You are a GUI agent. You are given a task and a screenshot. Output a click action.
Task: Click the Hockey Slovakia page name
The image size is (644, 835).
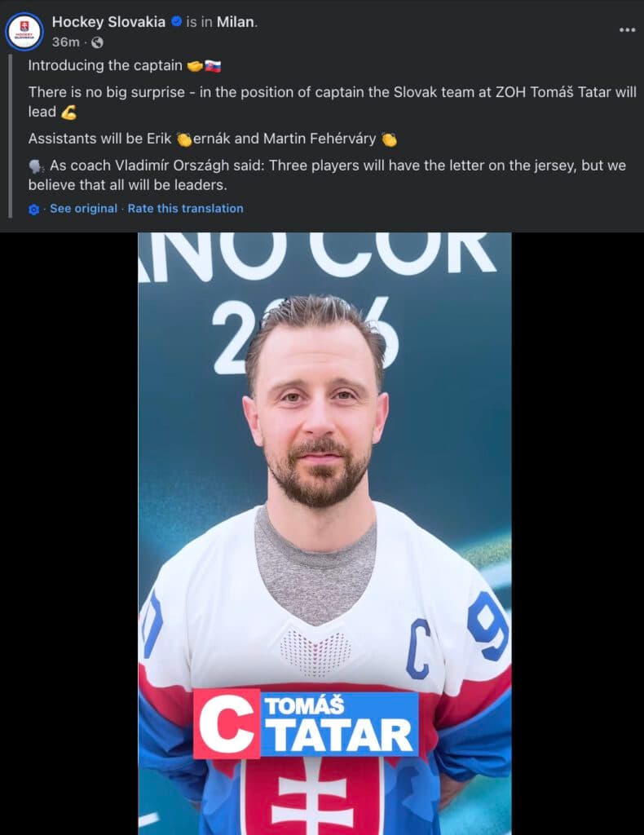tap(108, 22)
